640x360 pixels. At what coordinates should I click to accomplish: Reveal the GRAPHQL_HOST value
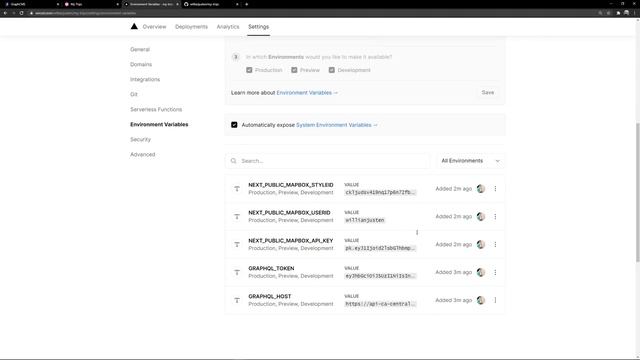(380, 304)
